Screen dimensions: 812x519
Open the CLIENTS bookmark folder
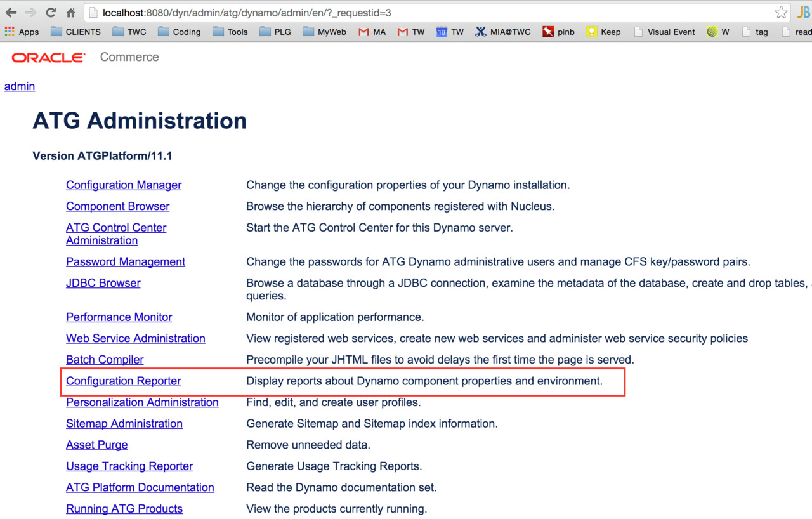click(x=75, y=32)
